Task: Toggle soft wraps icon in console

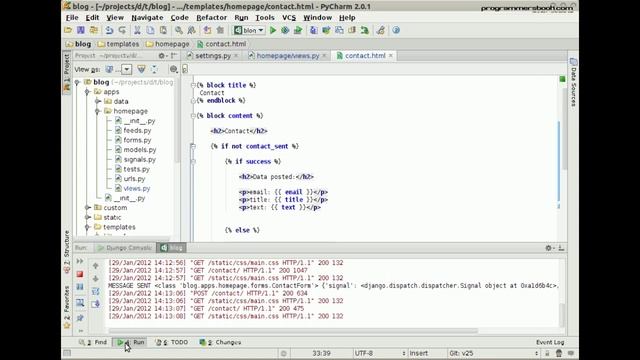Action: 96,291
